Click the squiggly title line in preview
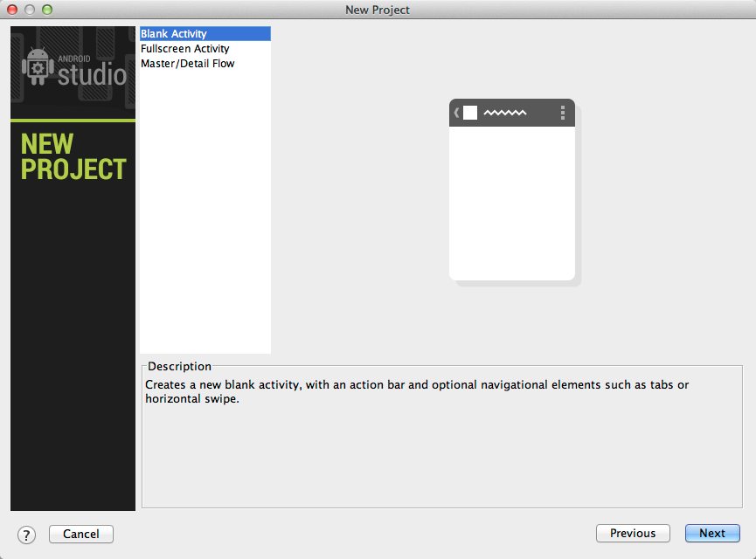Screen dimensions: 756x559 [505, 113]
